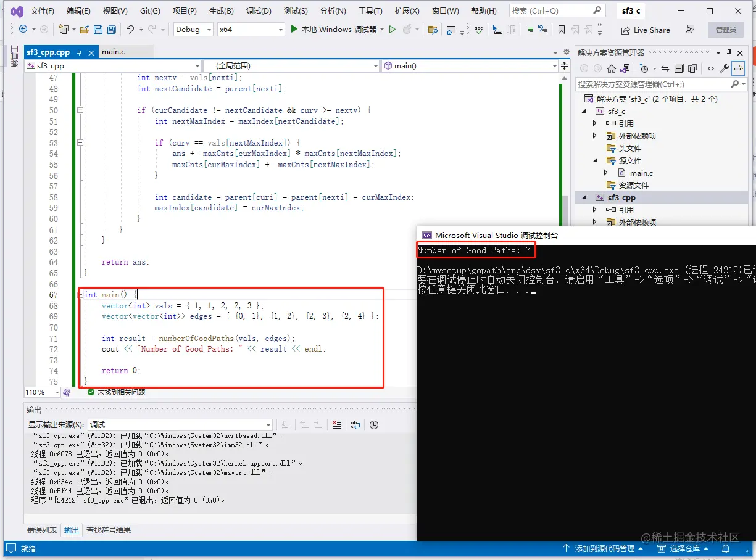Image resolution: width=756 pixels, height=560 pixels.
Task: Click 选择仓库 in status bar
Action: click(x=684, y=548)
